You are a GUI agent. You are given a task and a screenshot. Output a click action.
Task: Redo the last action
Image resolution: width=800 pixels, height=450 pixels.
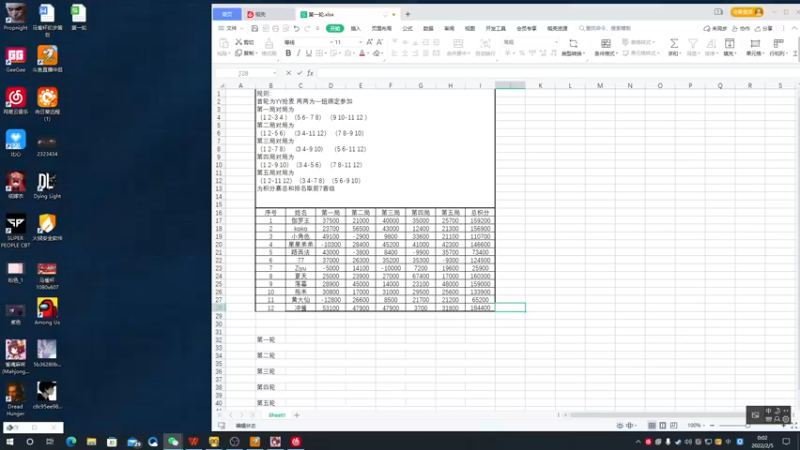click(x=307, y=29)
